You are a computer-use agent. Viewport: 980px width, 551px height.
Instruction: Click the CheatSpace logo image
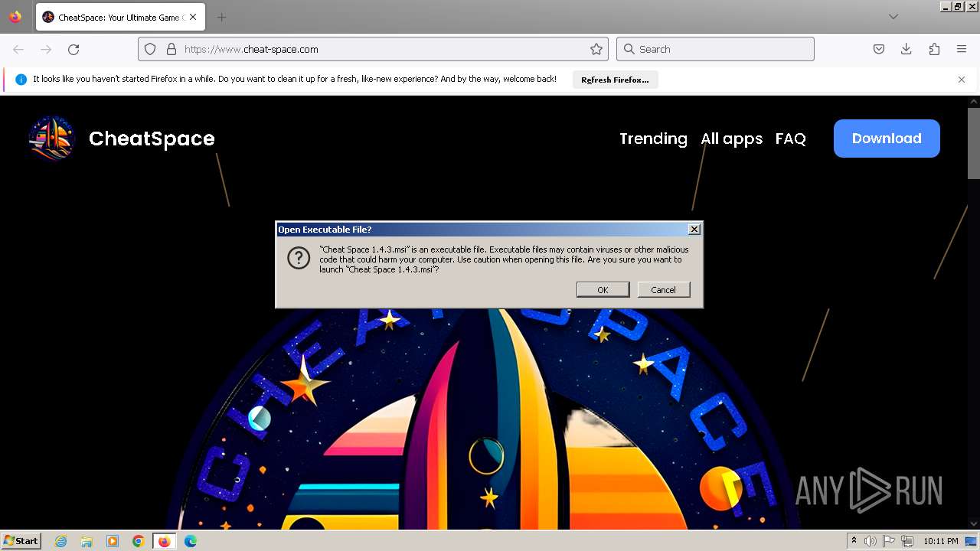click(52, 139)
